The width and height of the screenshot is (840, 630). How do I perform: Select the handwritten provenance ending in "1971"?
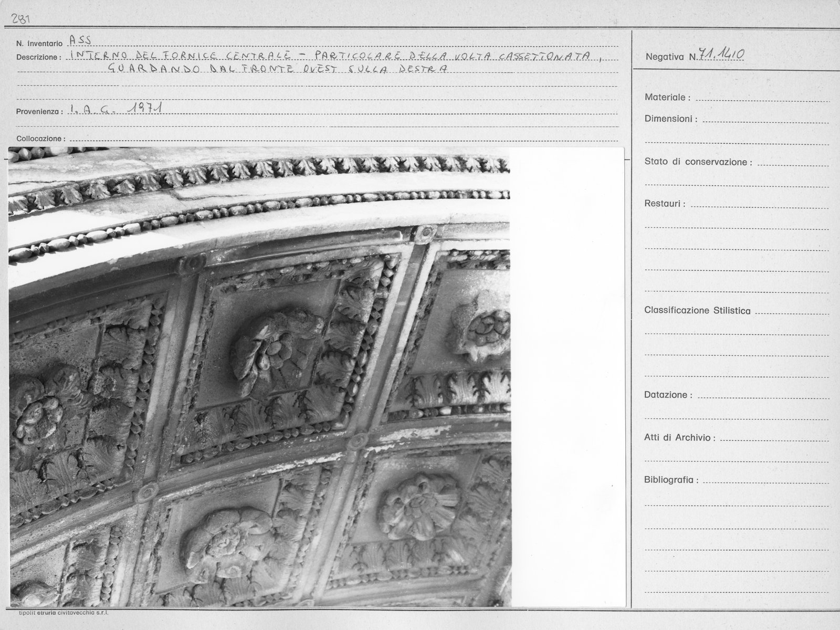tap(115, 109)
